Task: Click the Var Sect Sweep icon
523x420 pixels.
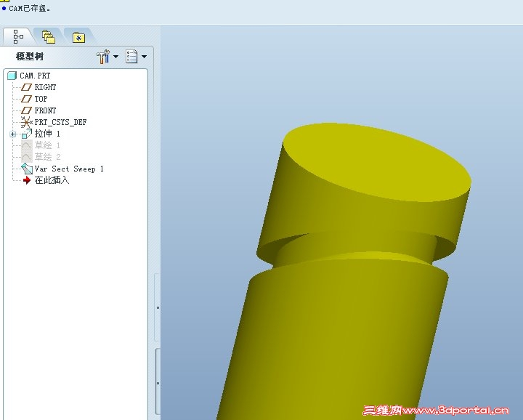Action: [x=27, y=169]
